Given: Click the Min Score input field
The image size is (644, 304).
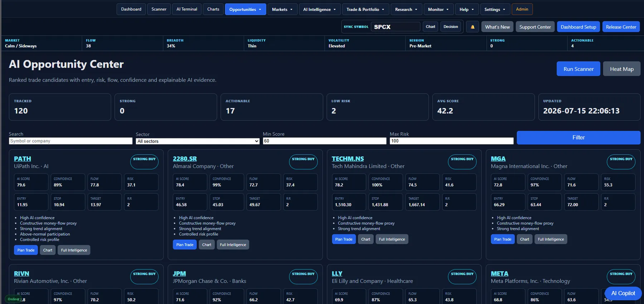Looking at the screenshot, I should pyautogui.click(x=325, y=141).
